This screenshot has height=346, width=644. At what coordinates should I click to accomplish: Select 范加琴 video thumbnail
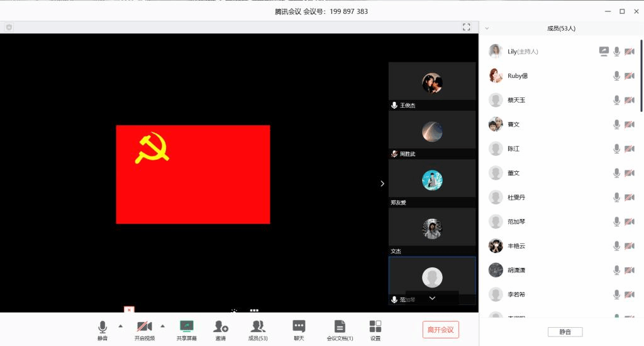(x=432, y=280)
